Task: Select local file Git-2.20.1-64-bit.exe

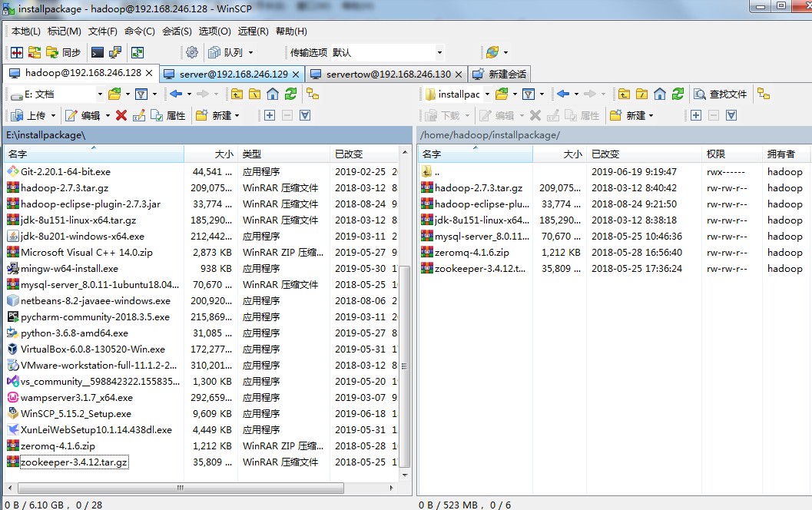Action: [x=65, y=172]
